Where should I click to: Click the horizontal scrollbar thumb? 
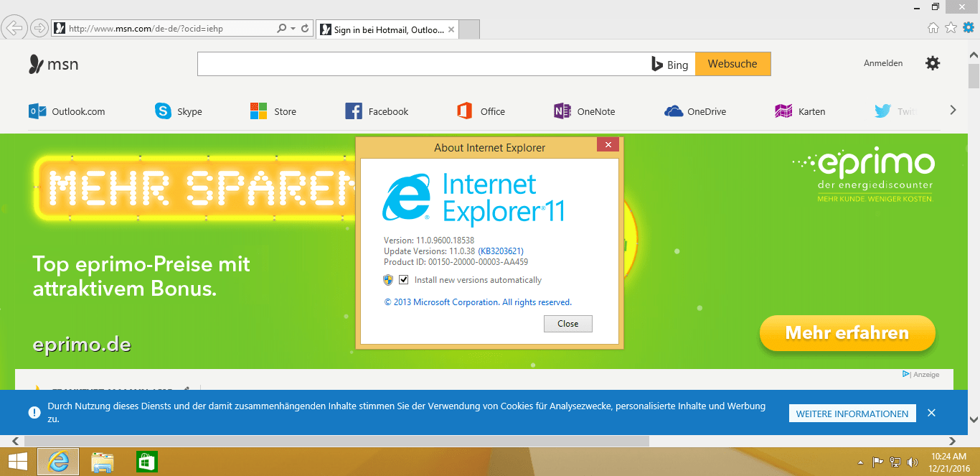tap(336, 441)
